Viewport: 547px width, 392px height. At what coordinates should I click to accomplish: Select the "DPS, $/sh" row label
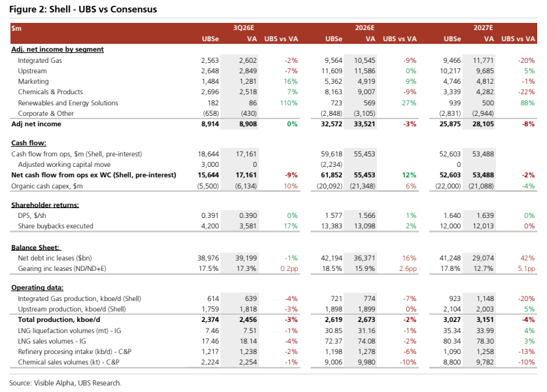coord(32,215)
